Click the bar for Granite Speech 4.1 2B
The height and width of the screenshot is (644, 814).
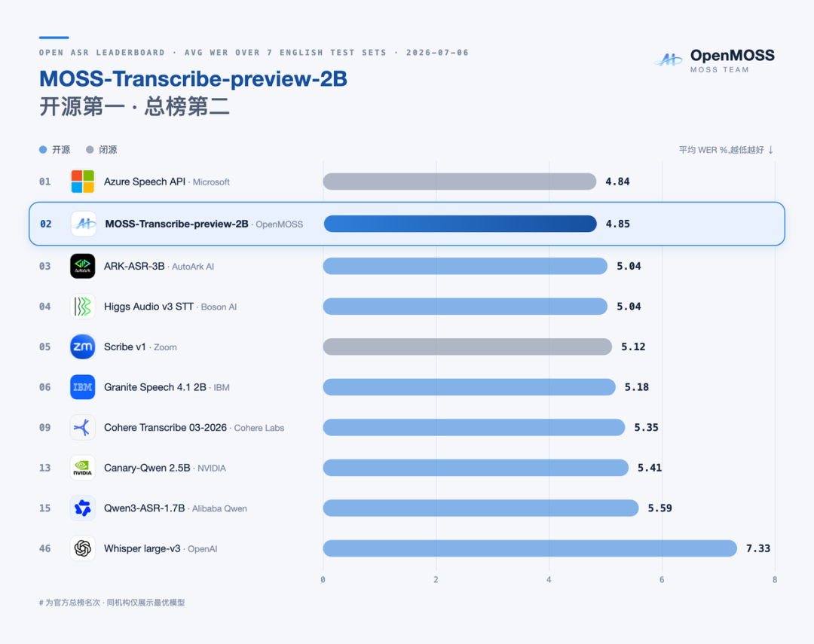click(470, 387)
